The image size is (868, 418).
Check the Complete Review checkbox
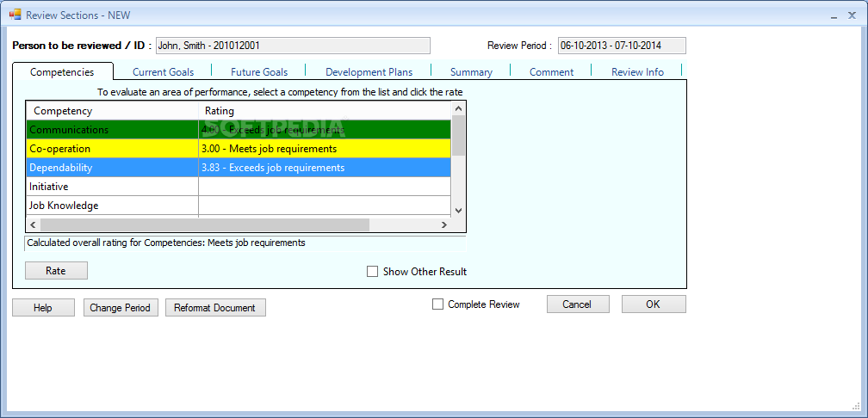coord(437,304)
